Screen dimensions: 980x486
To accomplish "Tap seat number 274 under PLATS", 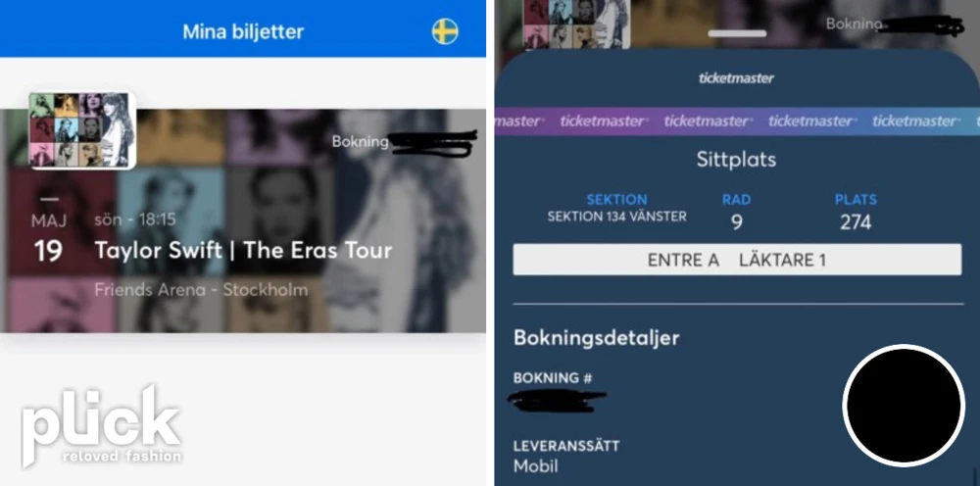I will [x=856, y=221].
